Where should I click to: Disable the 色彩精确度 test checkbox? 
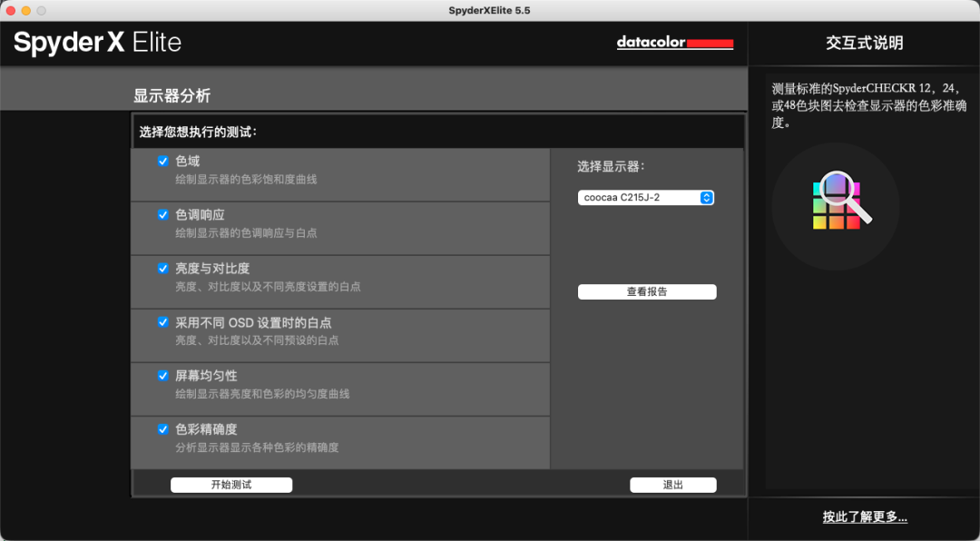coord(163,429)
